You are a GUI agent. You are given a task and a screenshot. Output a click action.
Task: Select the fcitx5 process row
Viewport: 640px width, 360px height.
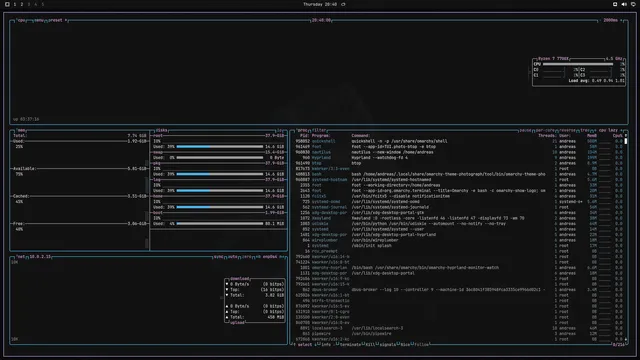tap(459, 196)
